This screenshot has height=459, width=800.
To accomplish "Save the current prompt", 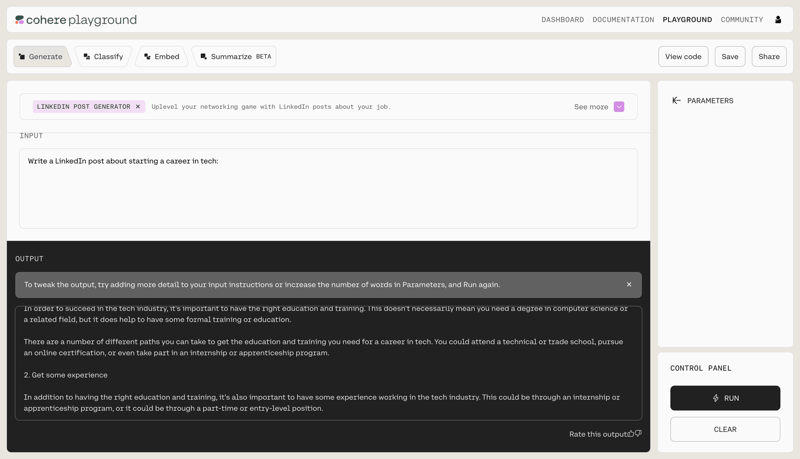I will 730,57.
